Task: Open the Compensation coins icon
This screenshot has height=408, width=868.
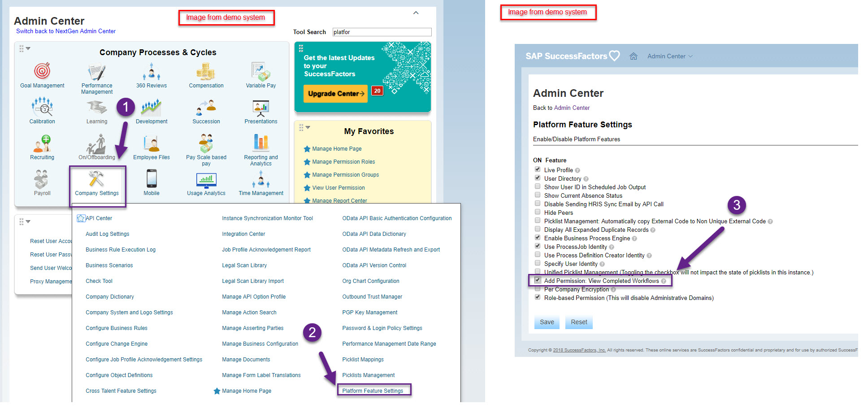Action: click(x=206, y=72)
